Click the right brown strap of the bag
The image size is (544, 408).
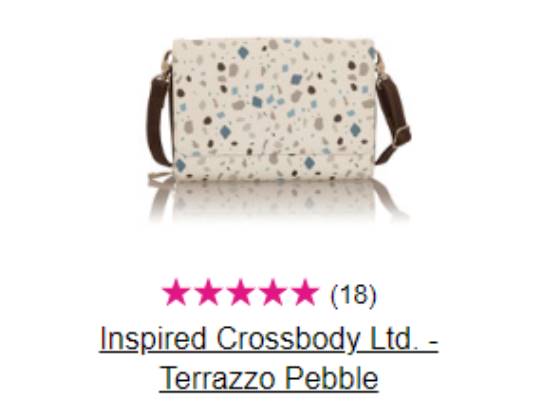(x=394, y=120)
